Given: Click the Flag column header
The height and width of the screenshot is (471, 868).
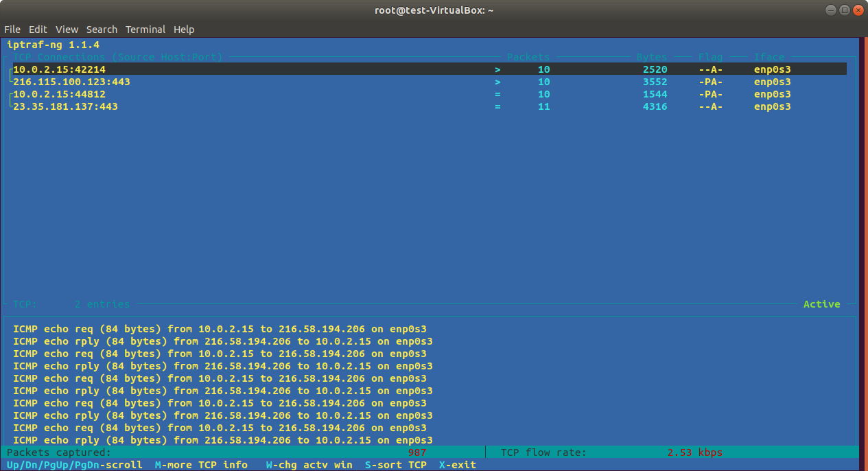Looking at the screenshot, I should 711,57.
